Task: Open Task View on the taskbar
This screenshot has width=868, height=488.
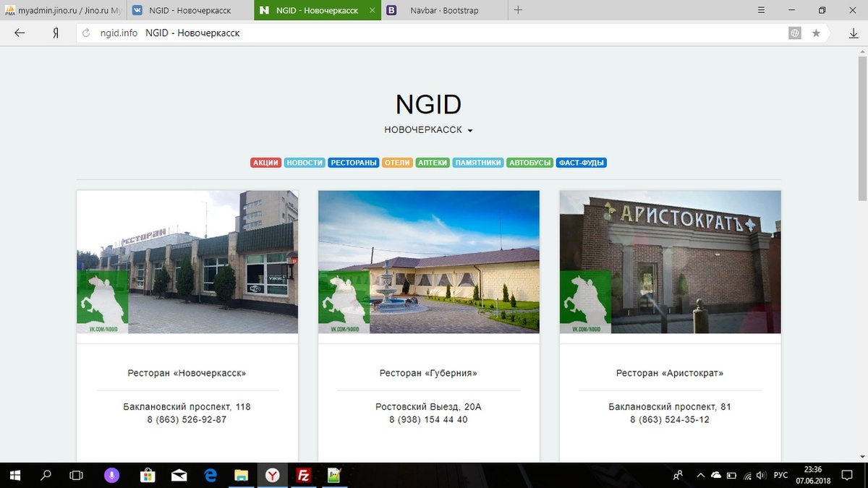Action: pyautogui.click(x=76, y=475)
